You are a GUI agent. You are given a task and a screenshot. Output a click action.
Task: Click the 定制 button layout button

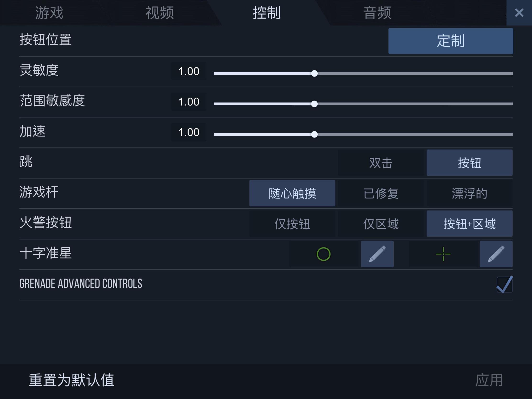pyautogui.click(x=450, y=41)
